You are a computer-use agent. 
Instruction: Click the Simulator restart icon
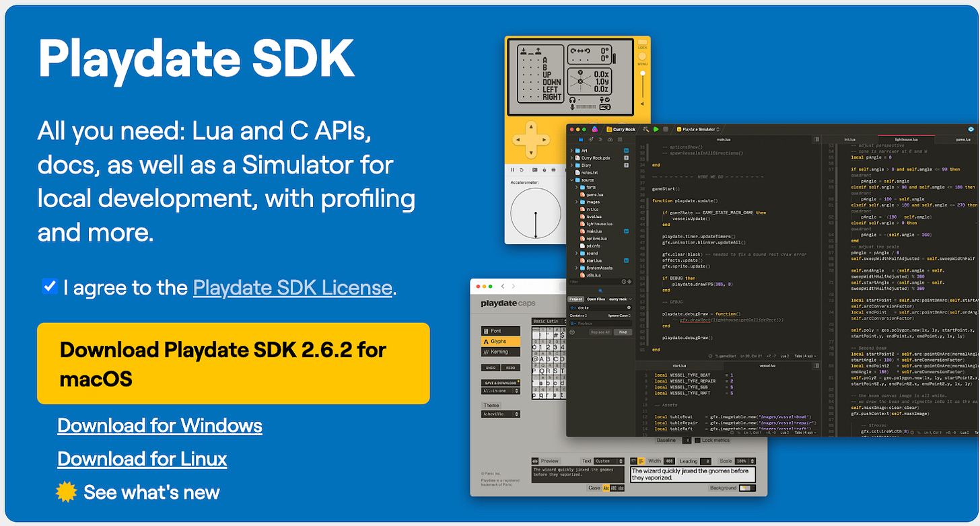522,170
